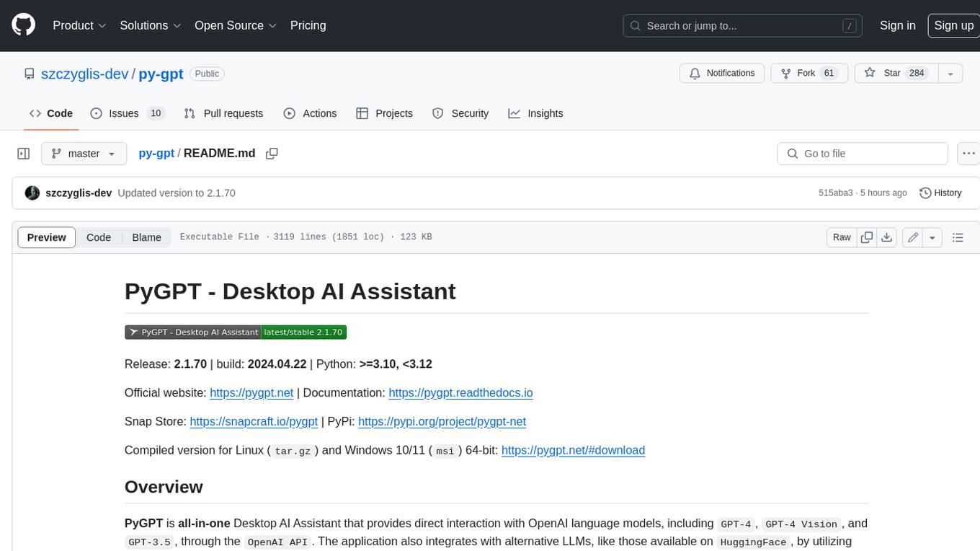The width and height of the screenshot is (980, 551).
Task: Click the Sign in link
Action: tap(897, 25)
